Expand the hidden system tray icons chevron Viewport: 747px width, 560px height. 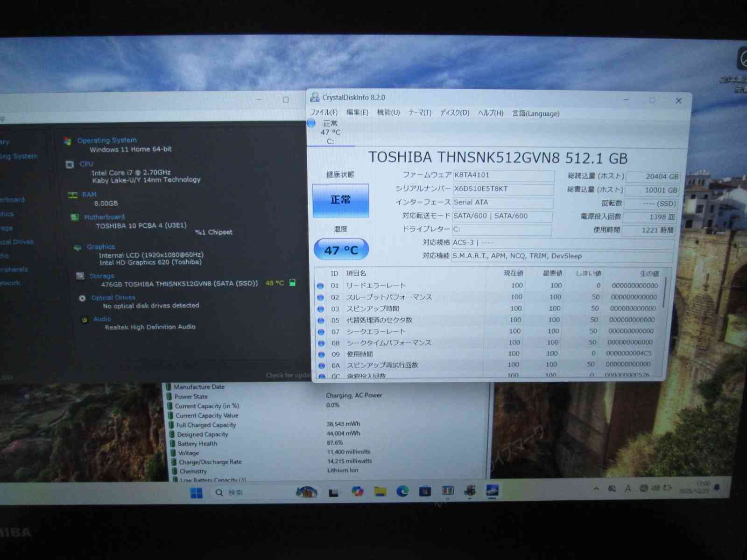596,489
